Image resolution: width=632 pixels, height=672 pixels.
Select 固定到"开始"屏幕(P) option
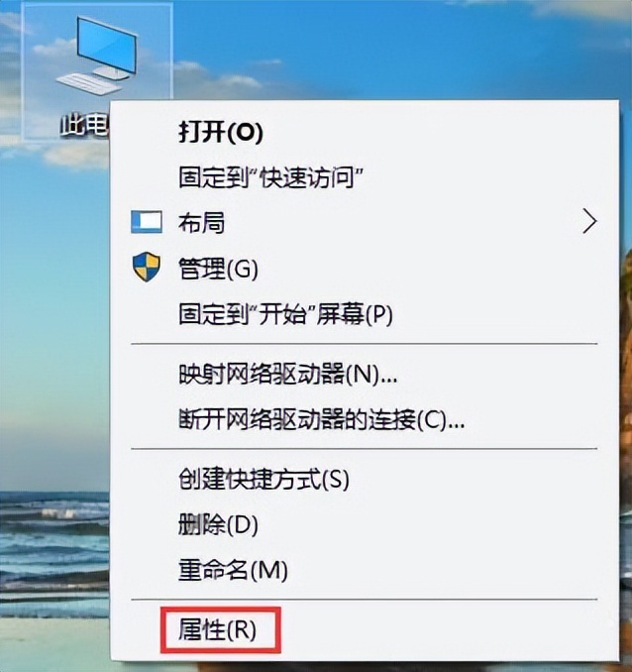click(x=285, y=314)
